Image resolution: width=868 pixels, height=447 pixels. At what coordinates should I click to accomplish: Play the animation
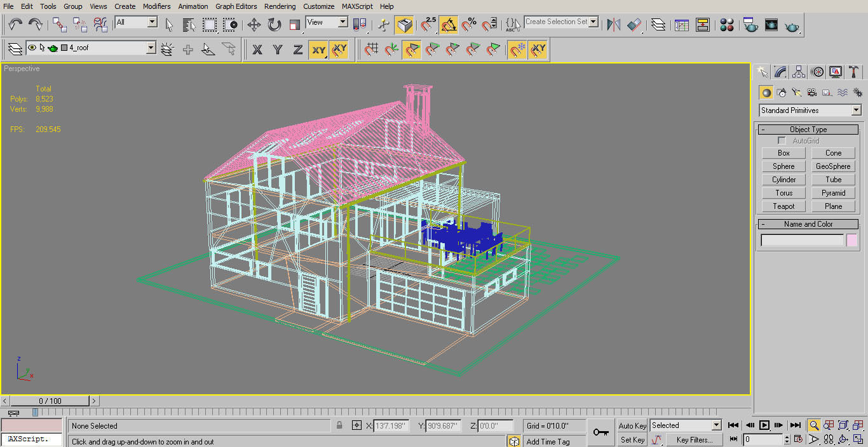764,425
